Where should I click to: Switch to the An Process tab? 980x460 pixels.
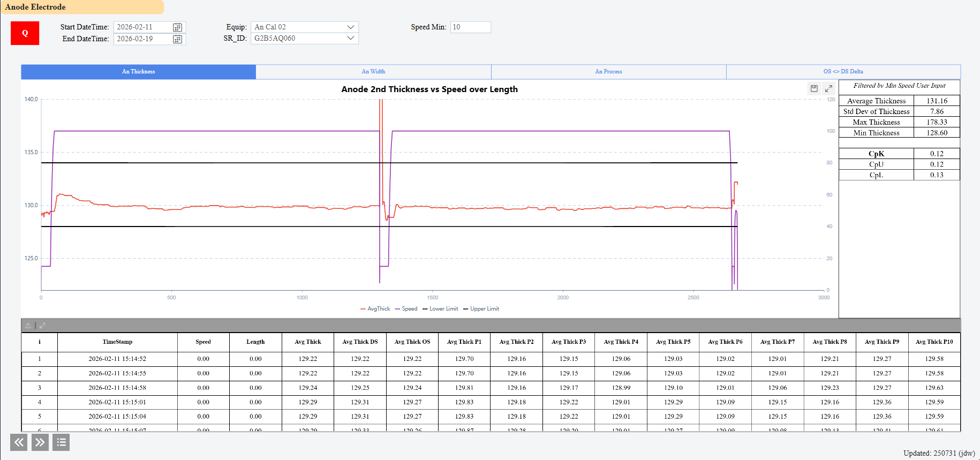(x=608, y=72)
